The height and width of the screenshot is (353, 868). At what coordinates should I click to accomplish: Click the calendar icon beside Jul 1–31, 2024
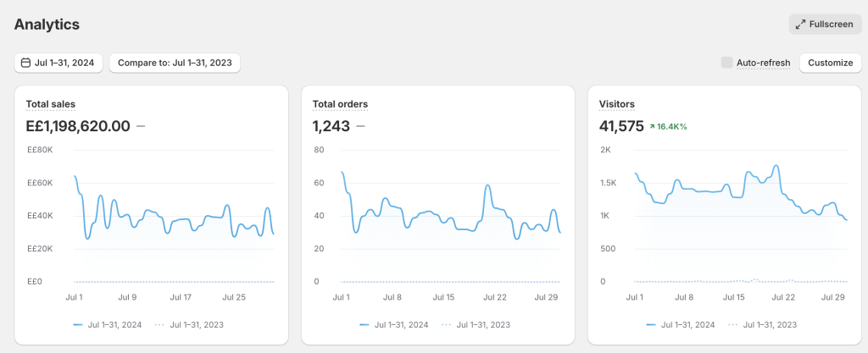pos(25,63)
